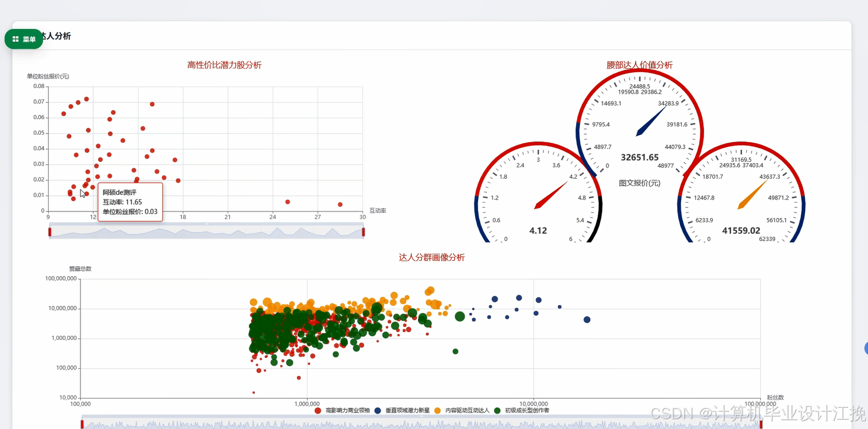Image resolution: width=868 pixels, height=429 pixels.
Task: Open the green 菜单 menu button
Action: pyautogui.click(x=24, y=39)
